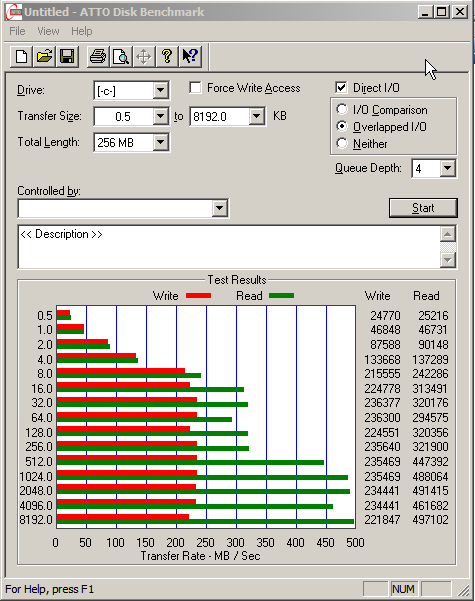Click the read value 491415
The height and width of the screenshot is (601, 475).
(x=431, y=491)
